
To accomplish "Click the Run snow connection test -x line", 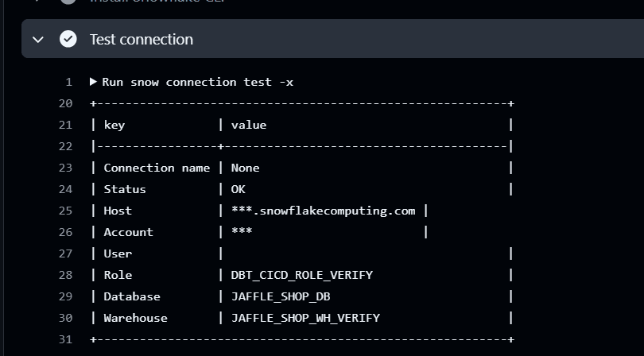I will (x=197, y=82).
